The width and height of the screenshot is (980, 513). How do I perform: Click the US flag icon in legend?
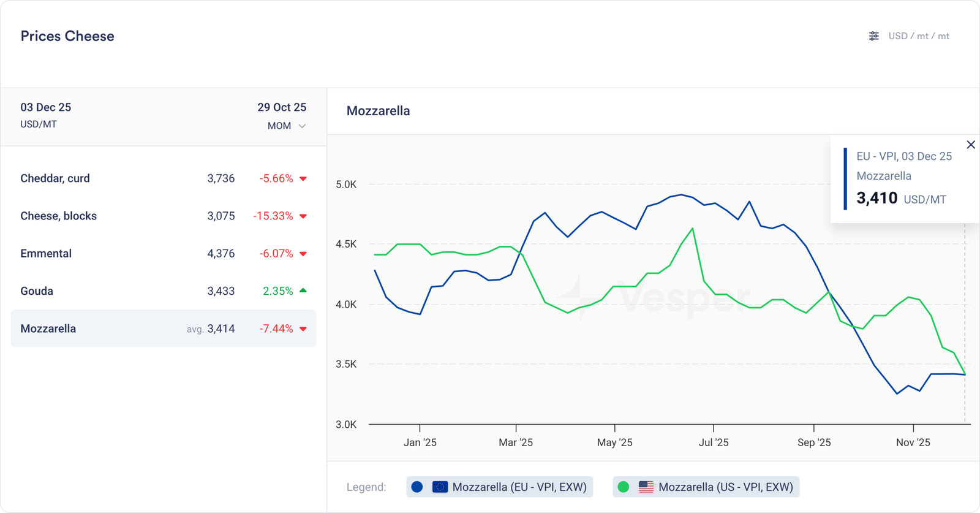tap(646, 487)
